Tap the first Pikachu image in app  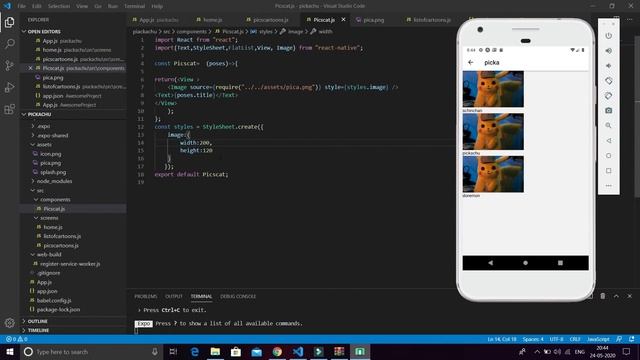click(493, 89)
